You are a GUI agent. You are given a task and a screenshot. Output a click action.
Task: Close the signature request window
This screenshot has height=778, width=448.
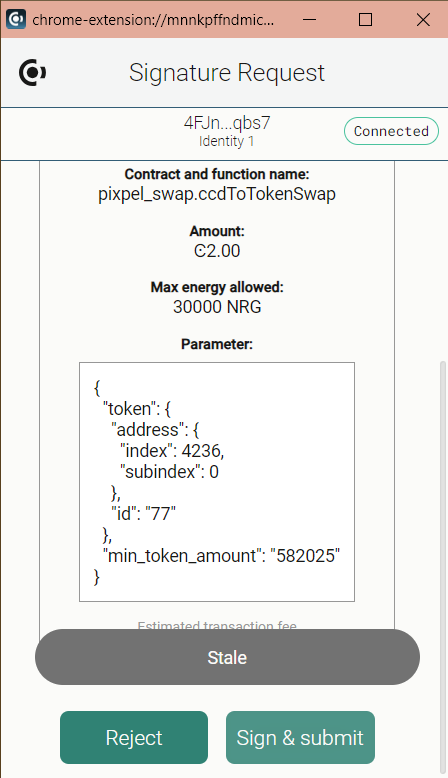click(423, 19)
